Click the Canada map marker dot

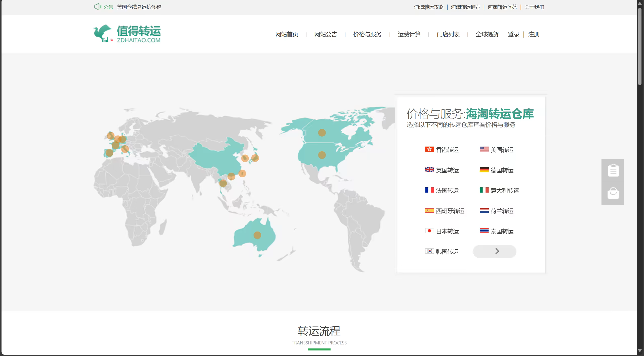pyautogui.click(x=322, y=133)
